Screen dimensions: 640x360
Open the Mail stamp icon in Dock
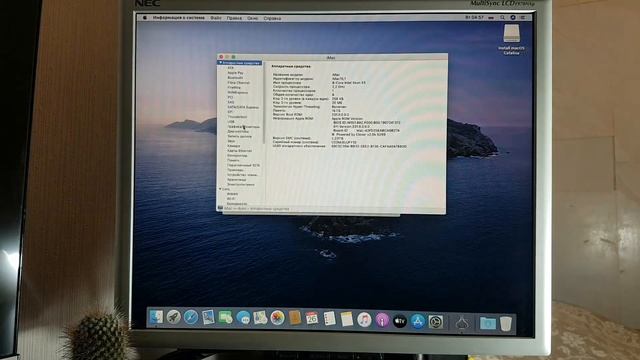pos(208,318)
